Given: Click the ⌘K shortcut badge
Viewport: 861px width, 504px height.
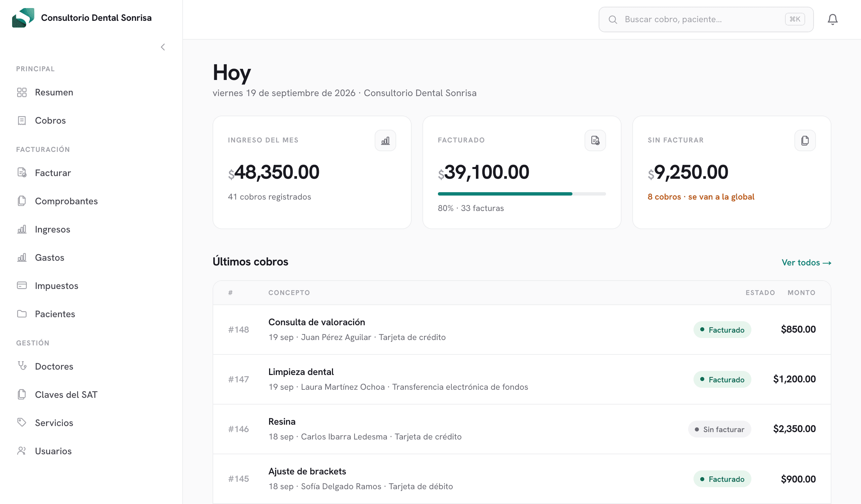Looking at the screenshot, I should [x=795, y=19].
